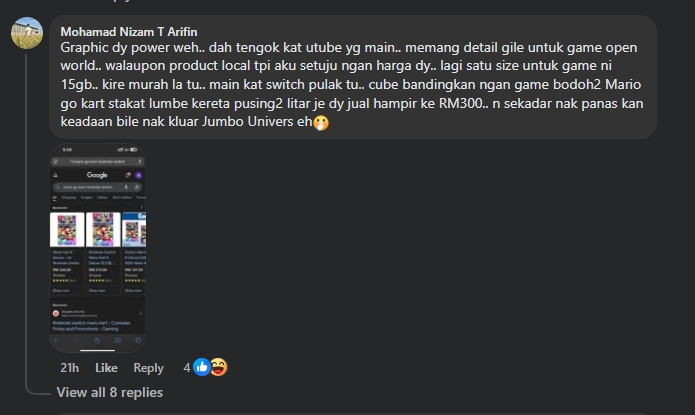Reply to Mohamad Nizam's comment
The width and height of the screenshot is (695, 415).
point(148,368)
